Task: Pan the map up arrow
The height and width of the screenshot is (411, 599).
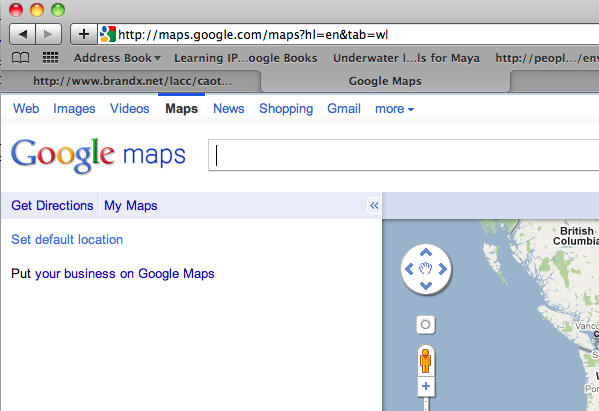Action: pos(426,252)
